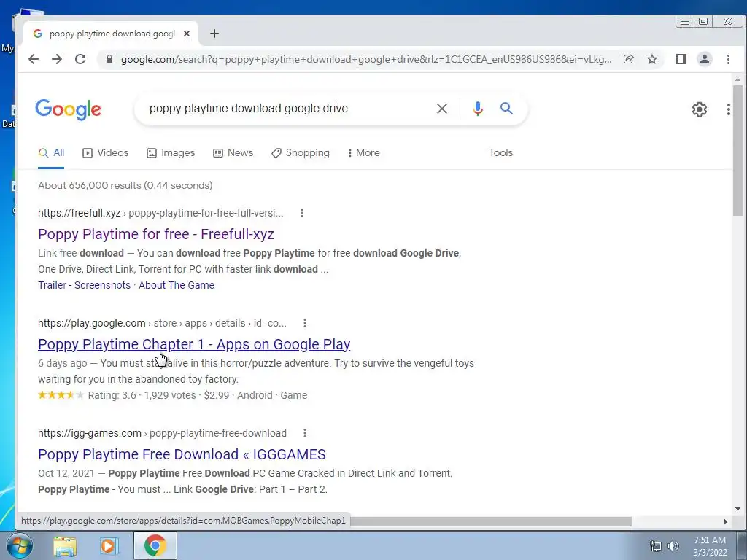Screen dimensions: 747x560
Task: Expand the More search filters menu
Action: click(363, 153)
